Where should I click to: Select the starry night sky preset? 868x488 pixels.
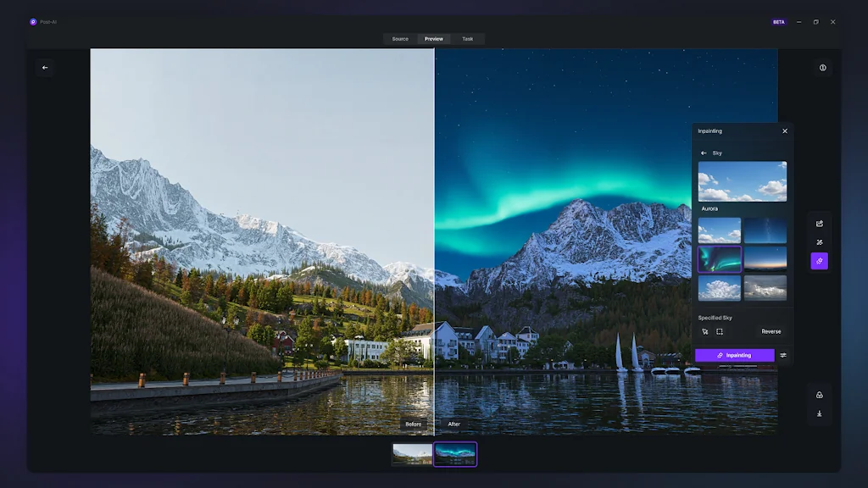(x=765, y=230)
